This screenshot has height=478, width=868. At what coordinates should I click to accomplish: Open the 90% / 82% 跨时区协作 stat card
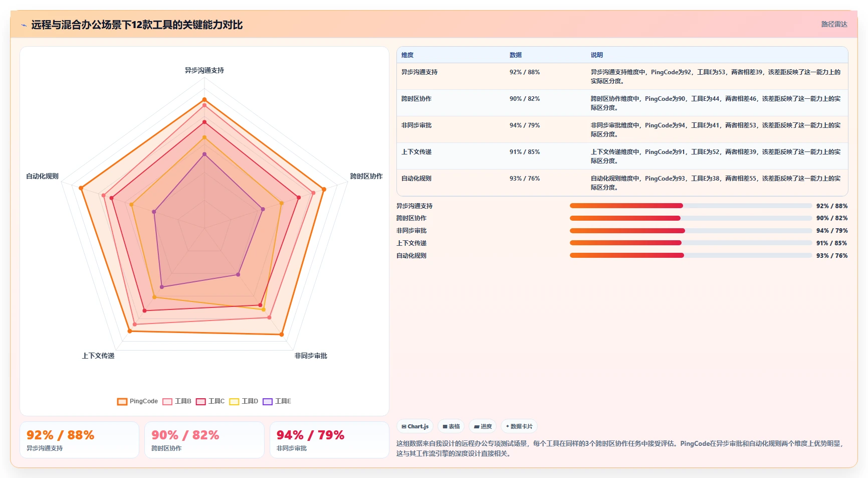(x=204, y=440)
